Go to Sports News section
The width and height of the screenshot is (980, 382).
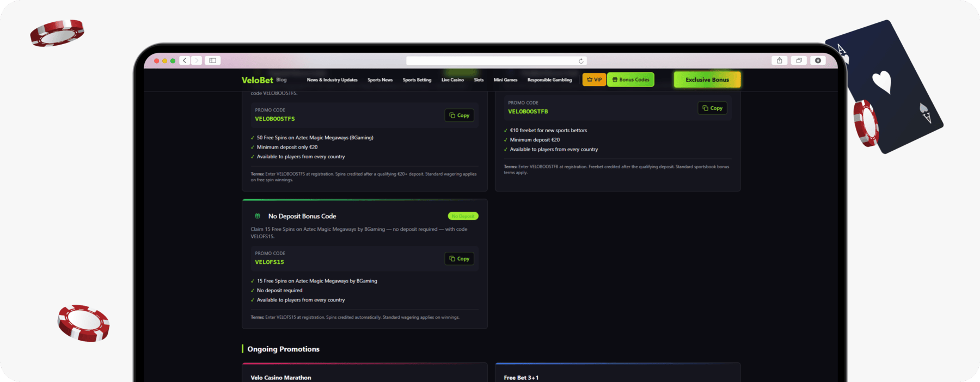[380, 80]
